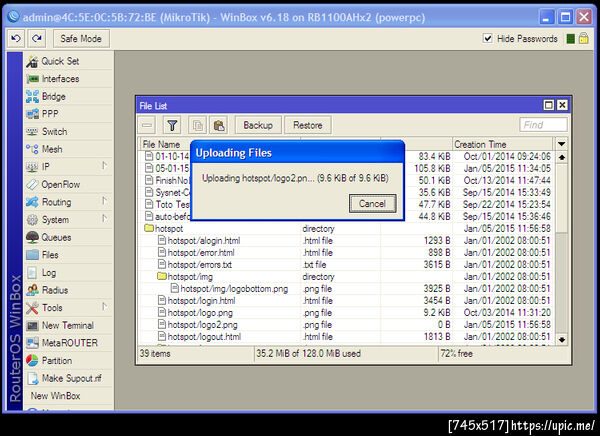Click the Undo arrow in WinBox toolbar
Image resolution: width=600 pixels, height=436 pixels.
[x=16, y=39]
